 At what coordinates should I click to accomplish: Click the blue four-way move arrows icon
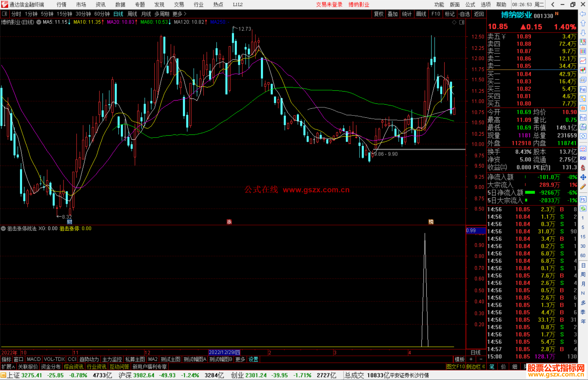(x=583, y=177)
